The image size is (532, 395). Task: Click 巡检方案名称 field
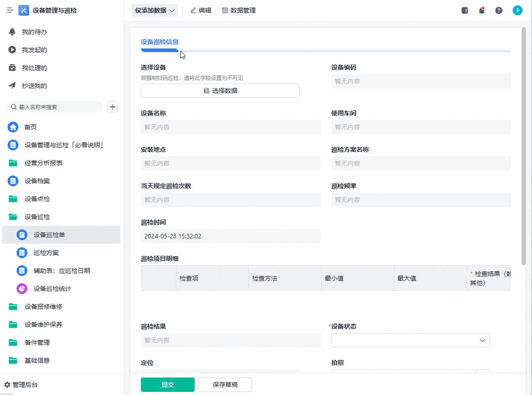tap(421, 163)
